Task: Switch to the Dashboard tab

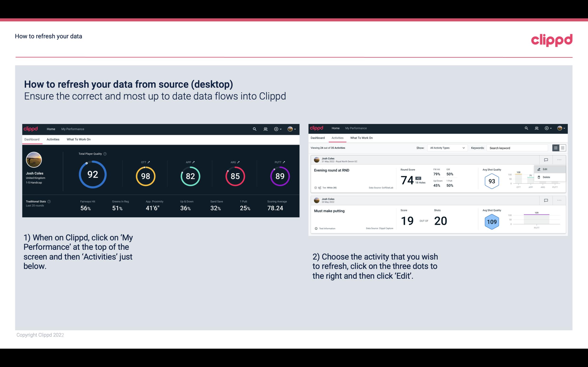Action: (318, 138)
